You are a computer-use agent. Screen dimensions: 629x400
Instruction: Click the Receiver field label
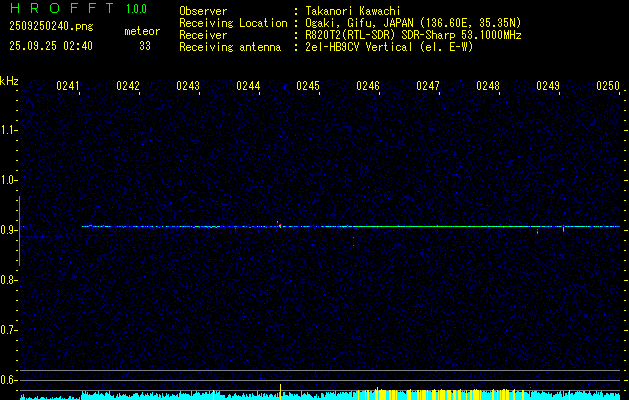point(203,35)
